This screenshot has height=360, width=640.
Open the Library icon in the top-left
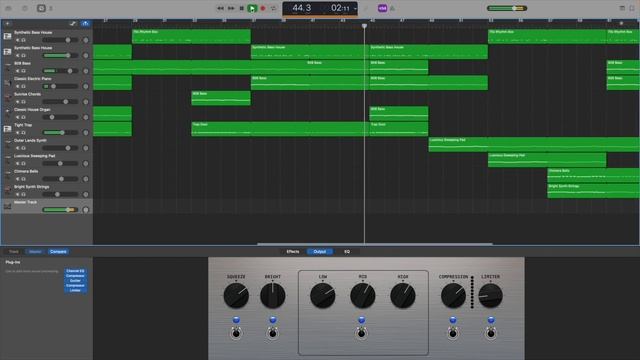8,8
